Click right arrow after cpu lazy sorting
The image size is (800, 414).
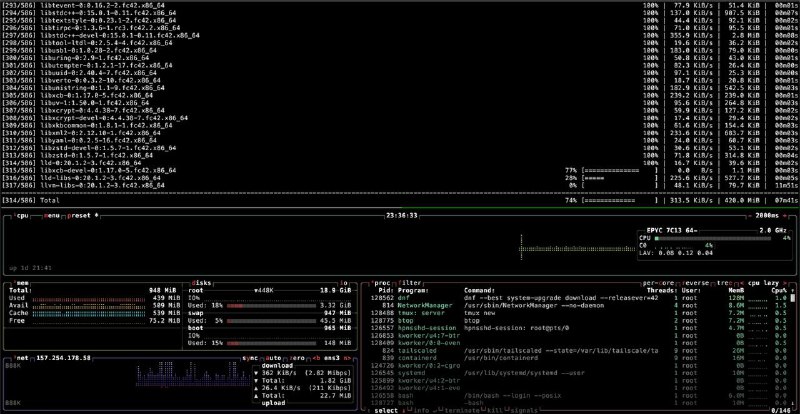[786, 283]
